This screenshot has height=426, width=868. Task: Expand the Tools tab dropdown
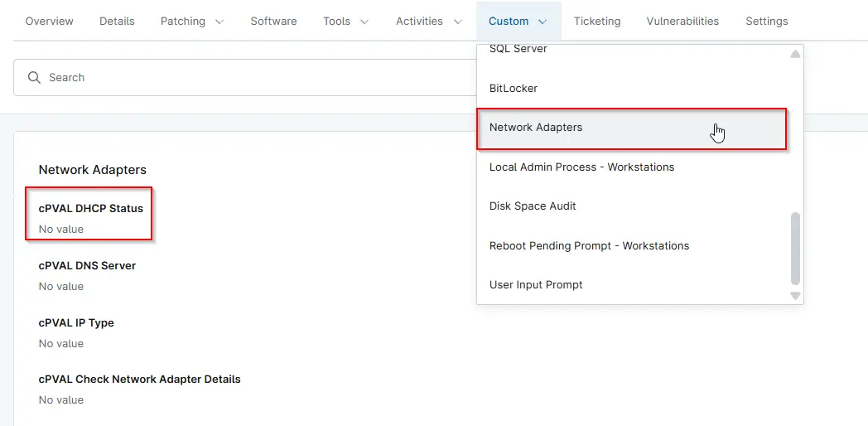(x=346, y=22)
